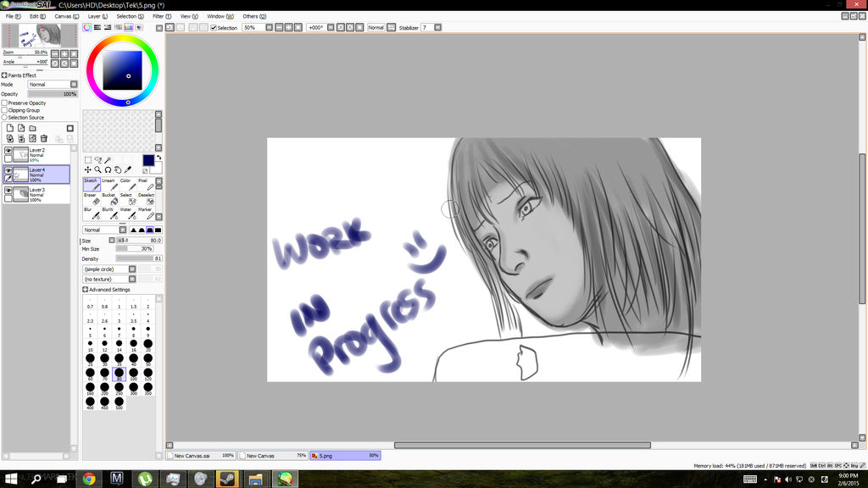
Task: Select the Color brush tool
Action: point(127,184)
